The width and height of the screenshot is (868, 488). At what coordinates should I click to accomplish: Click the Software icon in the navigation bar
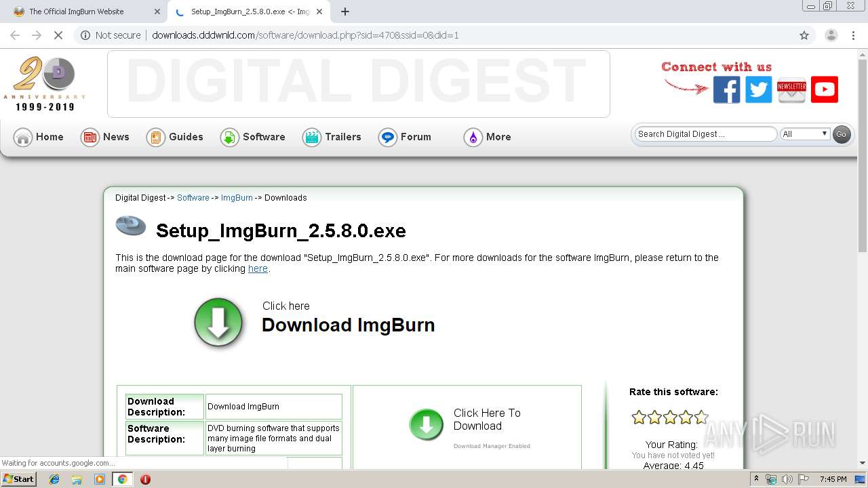coord(229,138)
